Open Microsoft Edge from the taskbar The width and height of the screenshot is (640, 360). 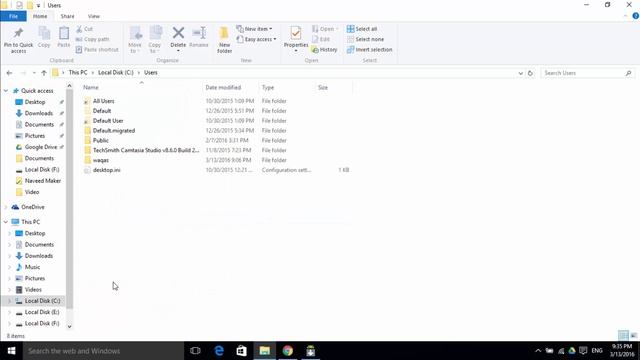(219, 351)
